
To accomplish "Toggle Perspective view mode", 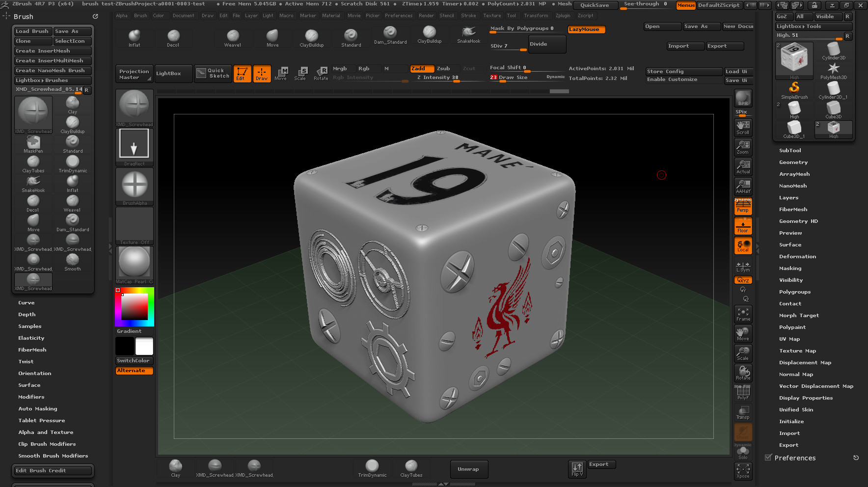I will pyautogui.click(x=743, y=207).
